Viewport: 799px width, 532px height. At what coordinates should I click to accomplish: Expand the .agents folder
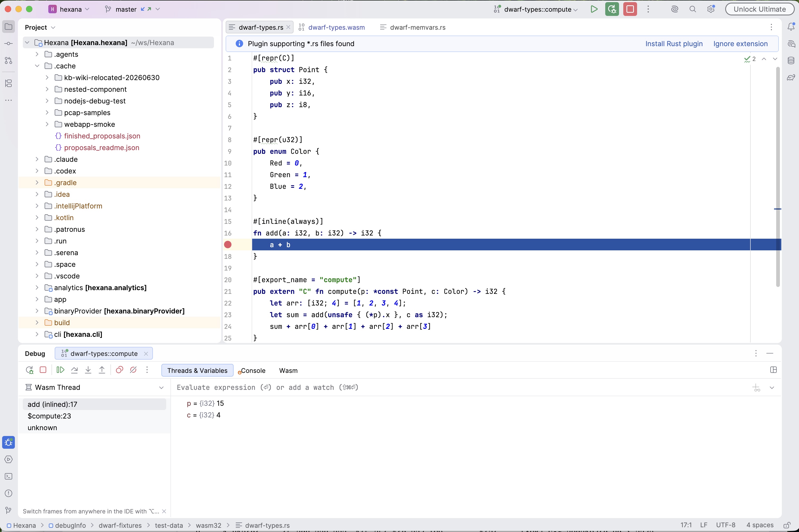tap(37, 54)
